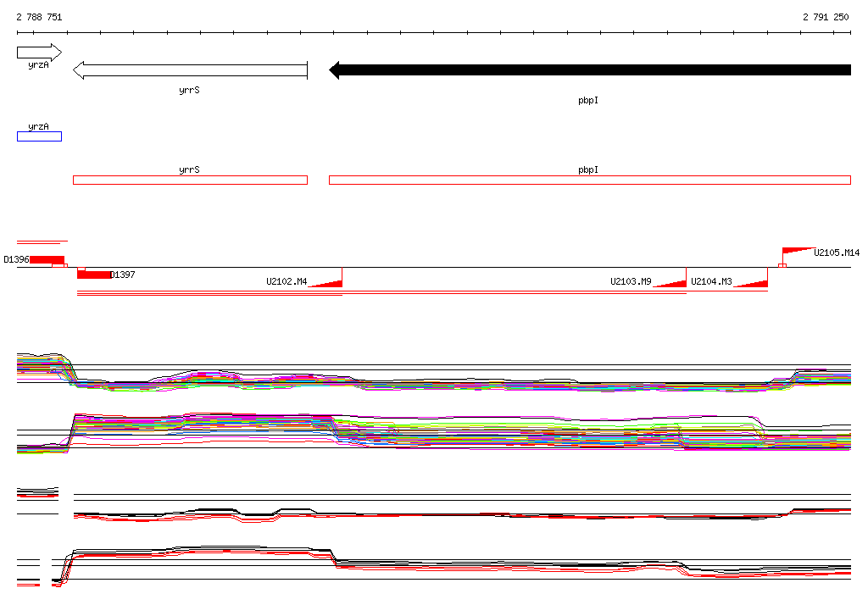Click the U2105.M14 red flag marker
This screenshot has height=605, width=868.
[x=798, y=251]
